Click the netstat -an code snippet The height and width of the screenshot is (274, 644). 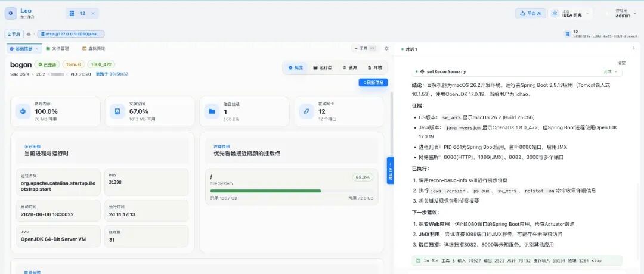point(540,191)
